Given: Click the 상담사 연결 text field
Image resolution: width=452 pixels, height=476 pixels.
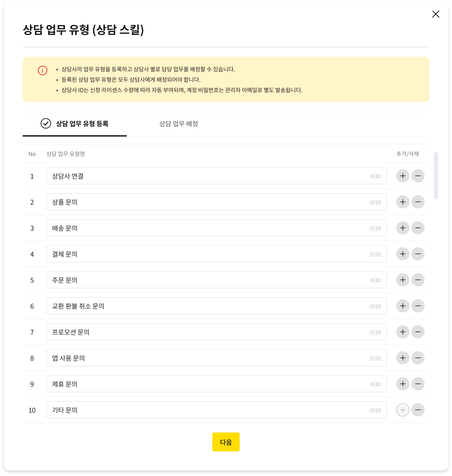Looking at the screenshot, I should (207, 176).
